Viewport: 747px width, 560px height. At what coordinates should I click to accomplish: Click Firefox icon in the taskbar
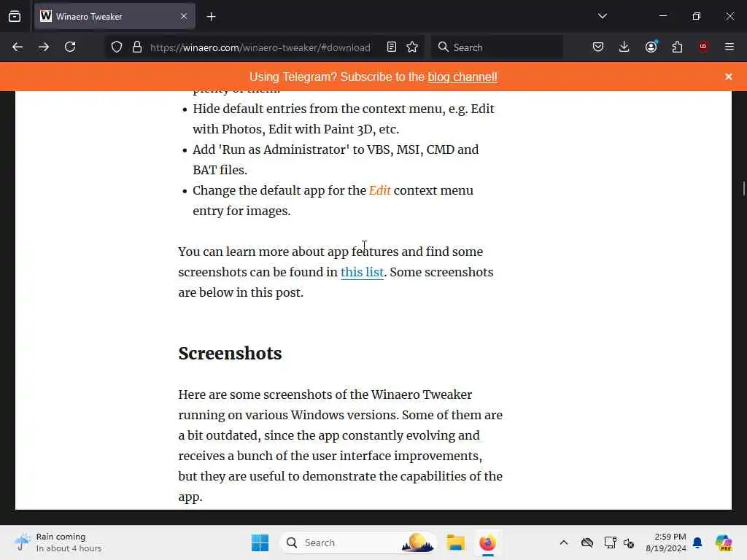(x=487, y=542)
